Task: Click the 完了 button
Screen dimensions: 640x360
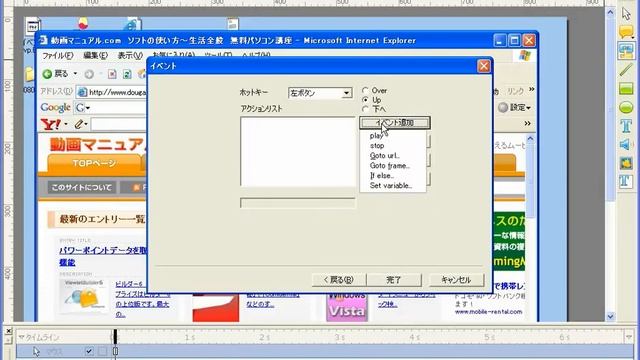Action: (x=394, y=280)
